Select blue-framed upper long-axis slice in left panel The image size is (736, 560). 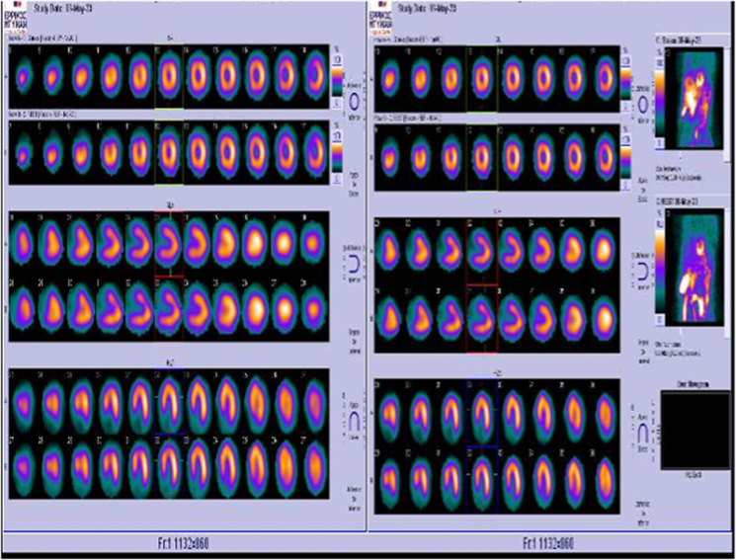pyautogui.click(x=171, y=401)
